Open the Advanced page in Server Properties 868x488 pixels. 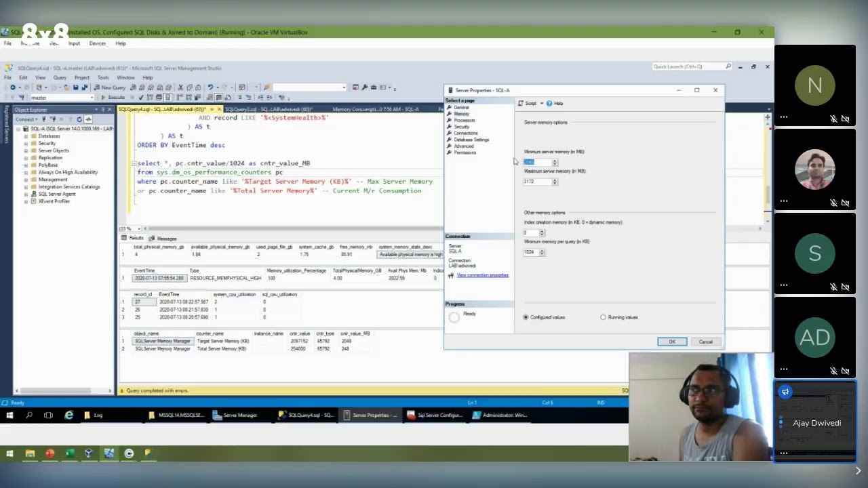463,146
